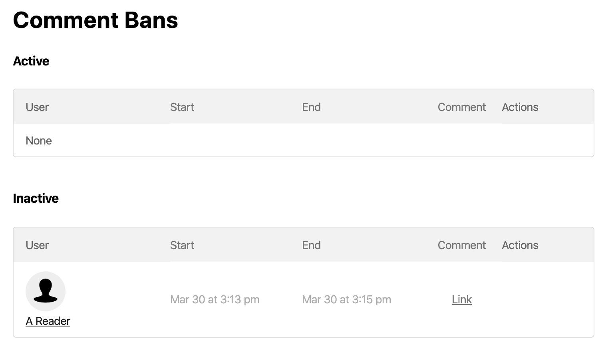Open the comment Link in Inactive bans
The image size is (608, 364).
(x=462, y=299)
